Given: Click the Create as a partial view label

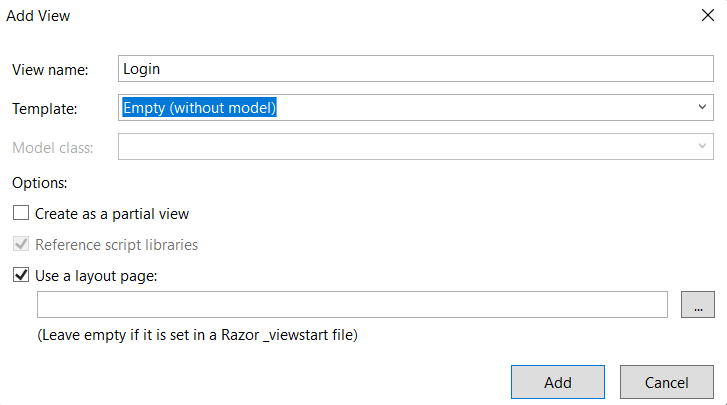Looking at the screenshot, I should pos(112,214).
